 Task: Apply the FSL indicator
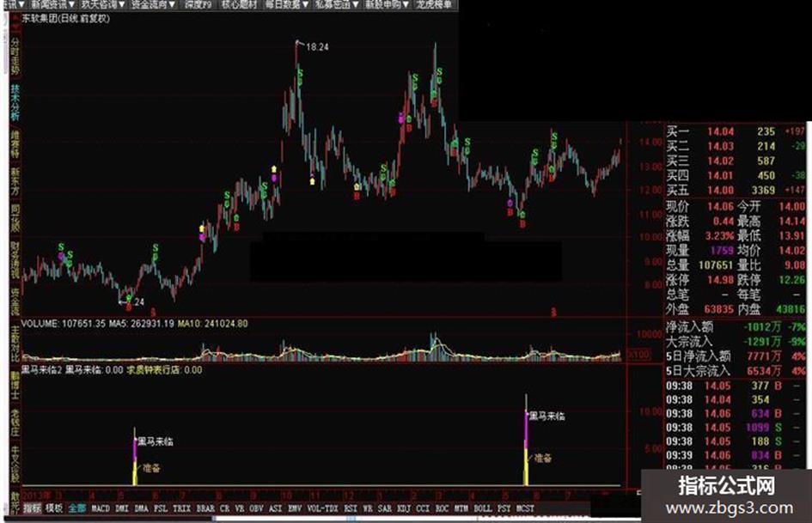[161, 508]
